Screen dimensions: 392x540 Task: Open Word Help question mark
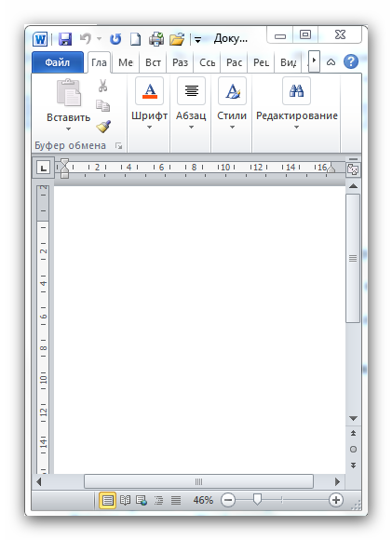(351, 62)
